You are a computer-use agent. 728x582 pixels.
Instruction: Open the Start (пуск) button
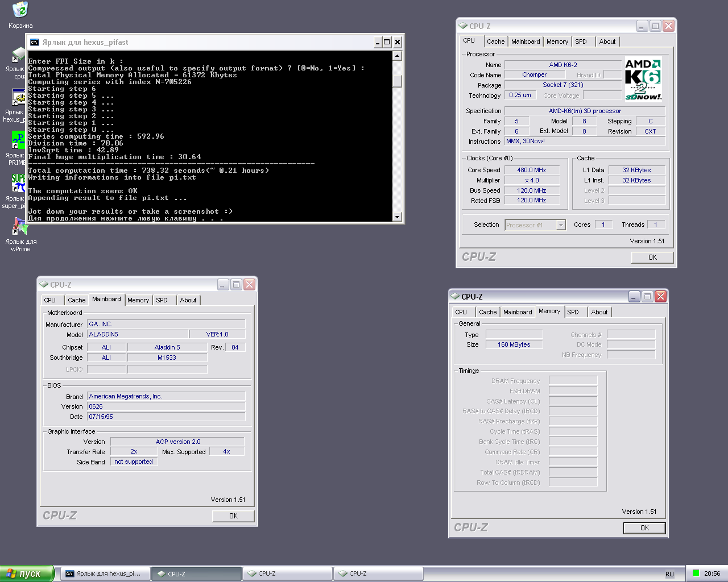pyautogui.click(x=27, y=573)
